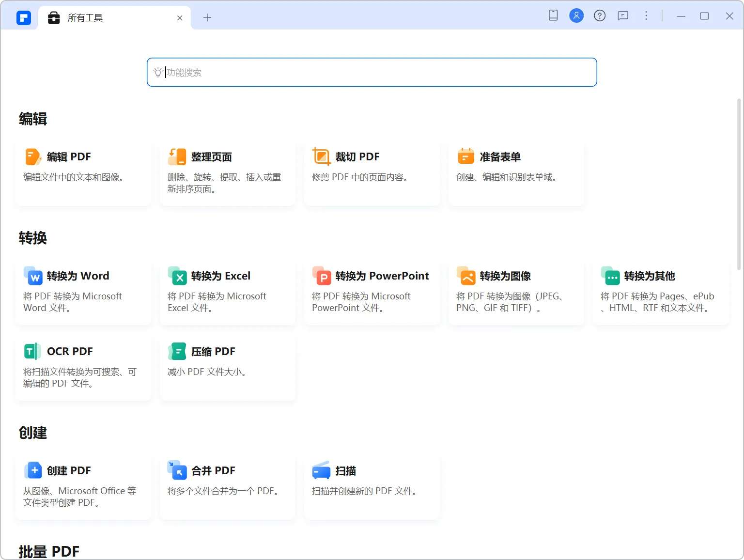744x560 pixels.
Task: Click the Convert to Other (转换为其他) icon
Action: (x=610, y=276)
